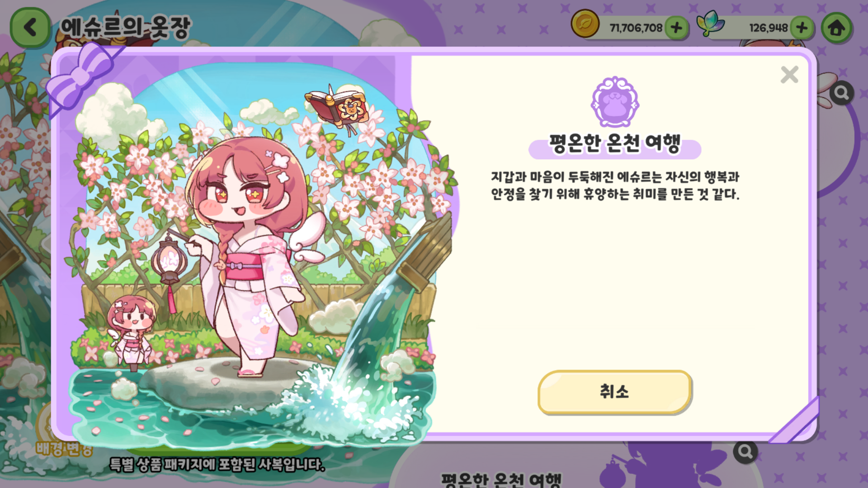Click the 취소 cancel button
The image size is (868, 488).
614,392
